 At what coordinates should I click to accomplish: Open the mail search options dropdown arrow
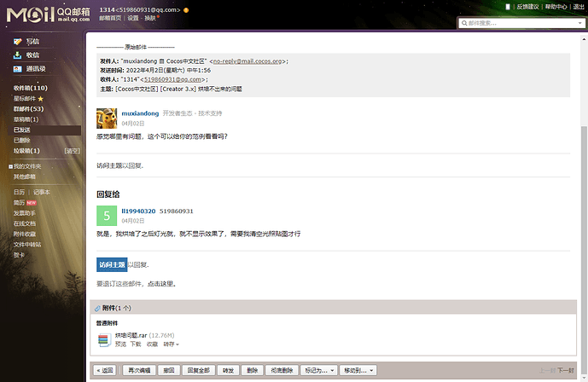coord(579,23)
